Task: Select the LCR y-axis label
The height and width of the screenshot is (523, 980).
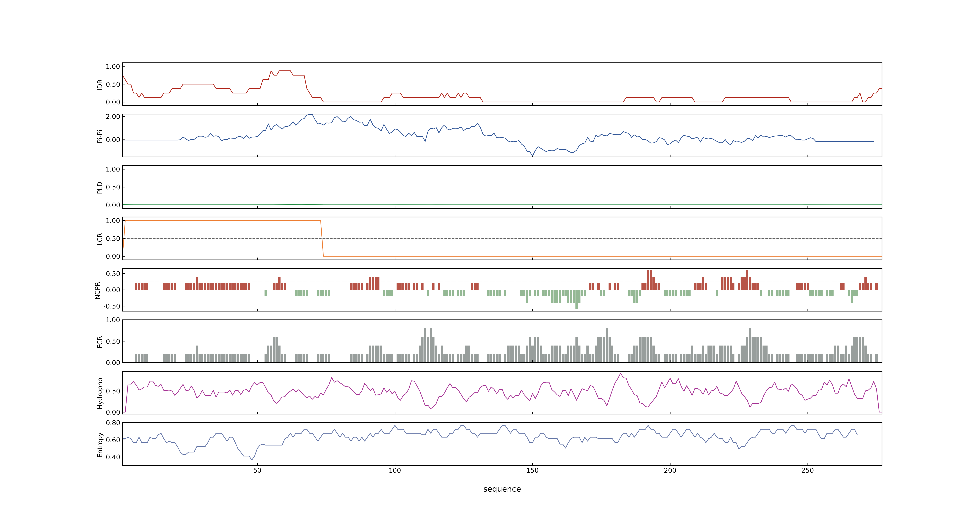Action: point(100,239)
